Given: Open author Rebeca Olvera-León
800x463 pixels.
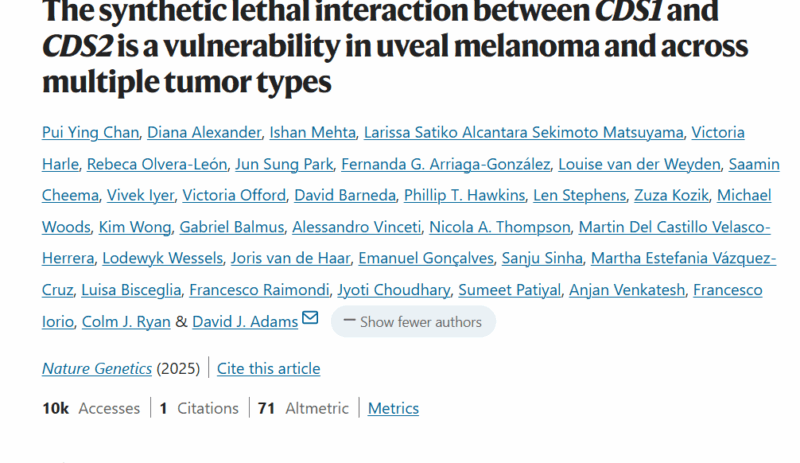Looking at the screenshot, I should 157,164.
